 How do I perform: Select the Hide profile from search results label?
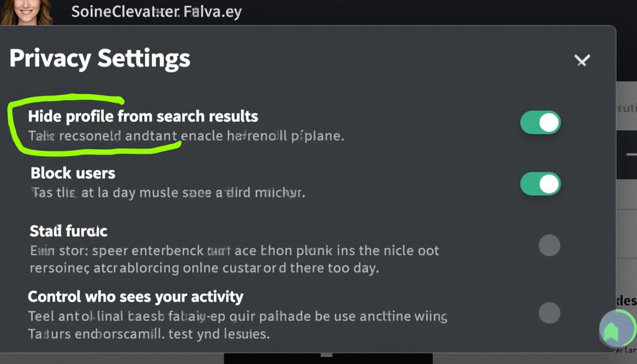point(143,116)
